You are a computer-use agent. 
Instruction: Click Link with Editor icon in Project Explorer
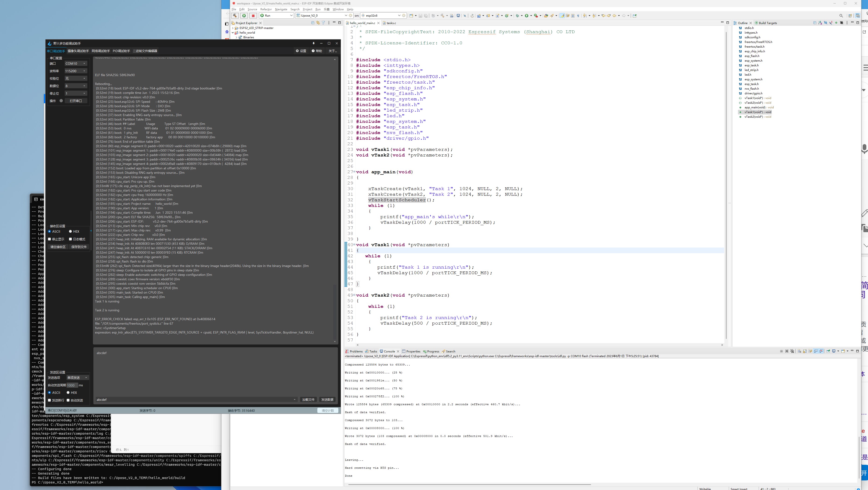[318, 23]
